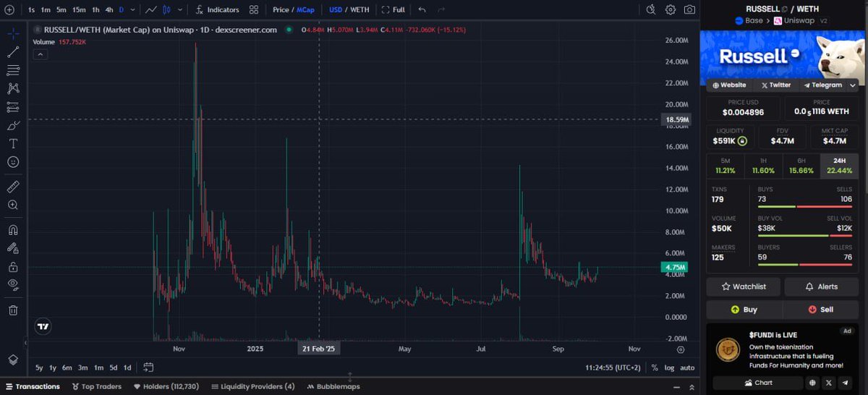Open the chart settings gear
Screen dimensions: 868x395
coord(671,9)
